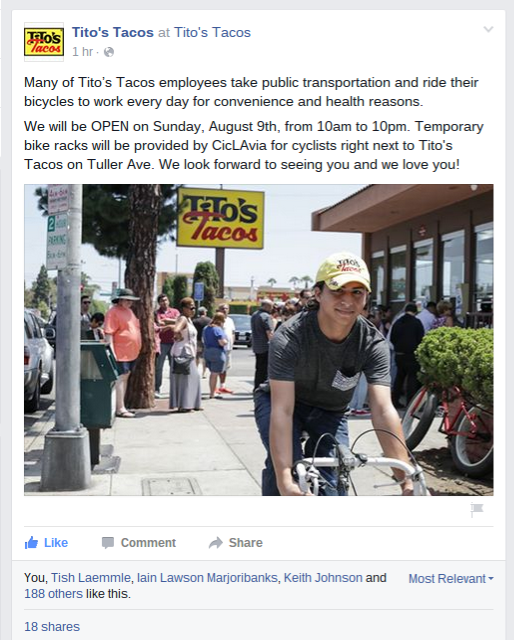View the 188 others who liked

pyautogui.click(x=53, y=594)
